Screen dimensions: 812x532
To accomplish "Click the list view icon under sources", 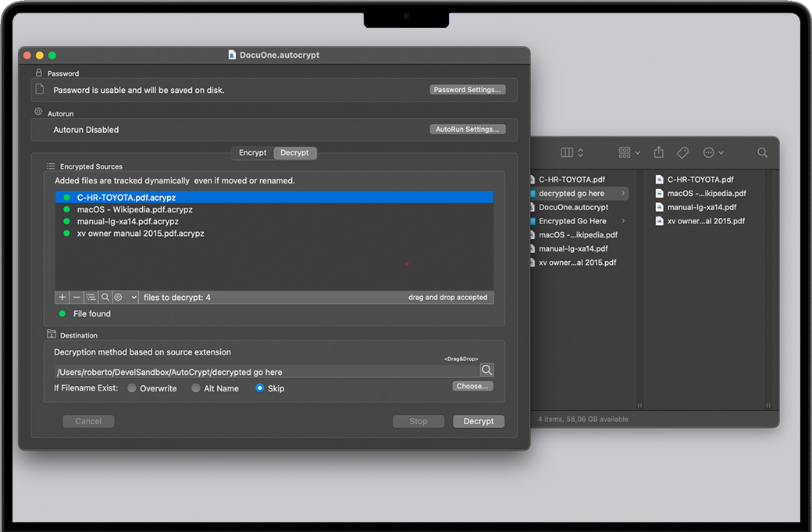I will pyautogui.click(x=91, y=298).
